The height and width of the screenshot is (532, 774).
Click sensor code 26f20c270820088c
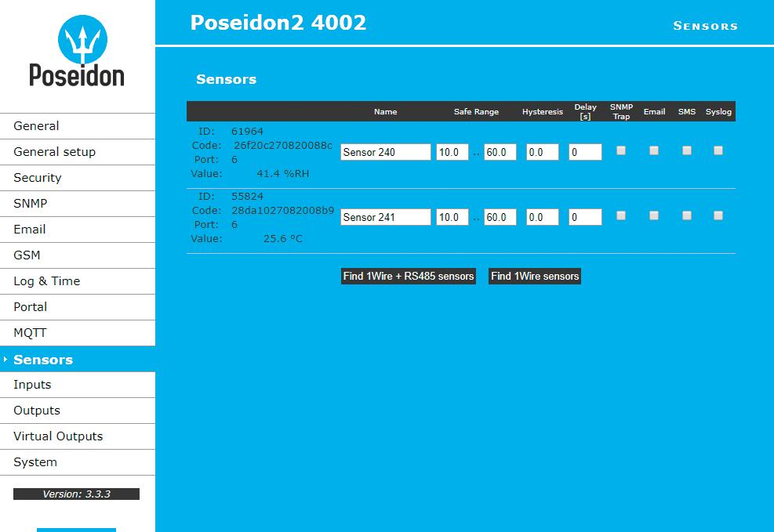click(283, 146)
